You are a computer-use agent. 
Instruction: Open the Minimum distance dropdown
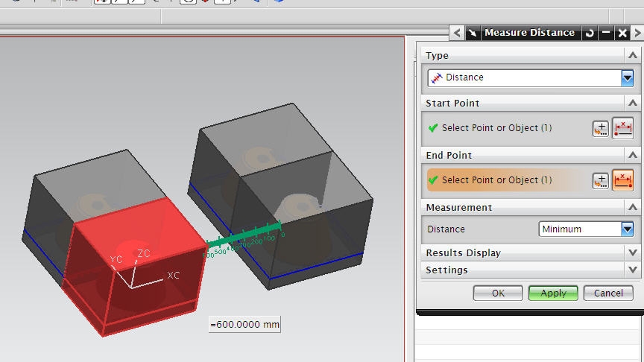click(x=586, y=229)
